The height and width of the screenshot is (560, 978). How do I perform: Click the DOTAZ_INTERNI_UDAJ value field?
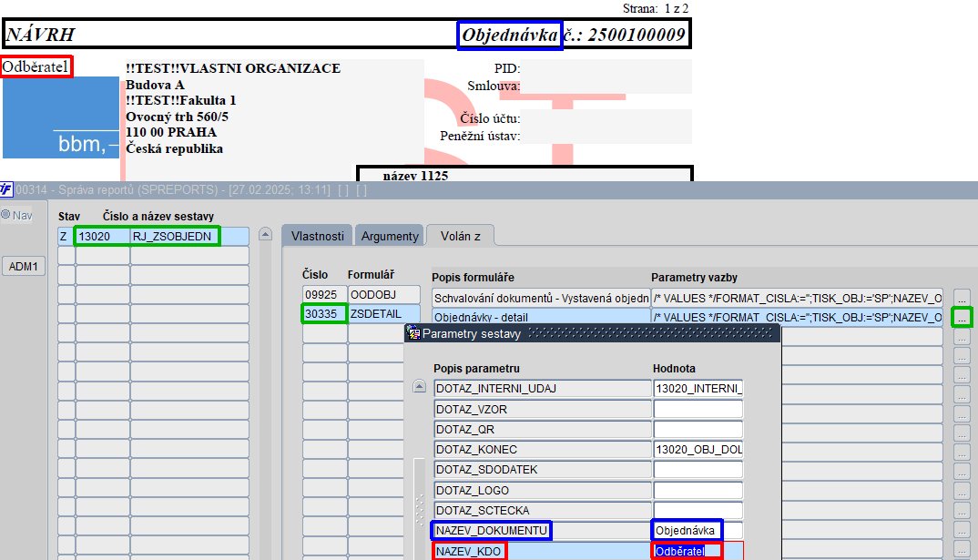[698, 389]
